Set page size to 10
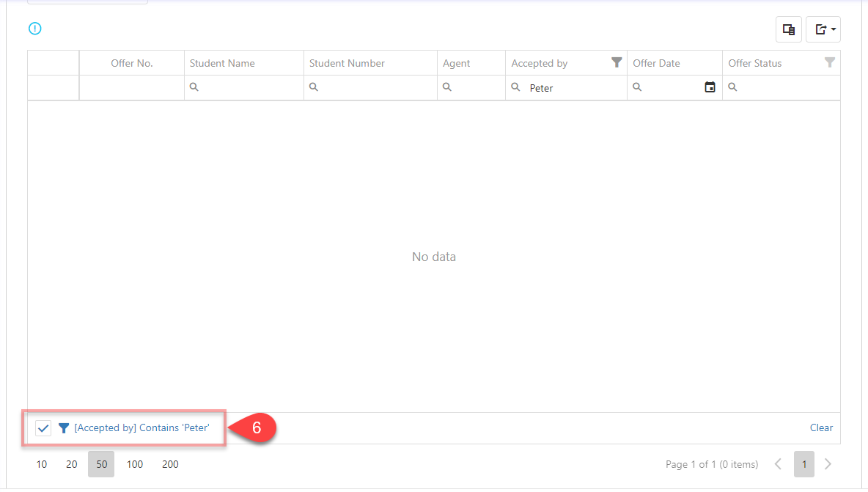Image resolution: width=868 pixels, height=492 pixels. [42, 464]
